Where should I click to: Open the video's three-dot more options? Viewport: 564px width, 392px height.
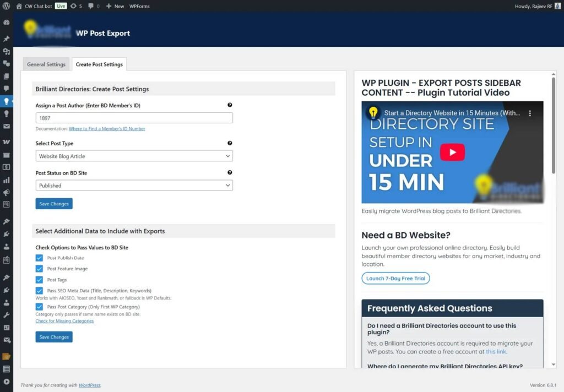(x=530, y=113)
